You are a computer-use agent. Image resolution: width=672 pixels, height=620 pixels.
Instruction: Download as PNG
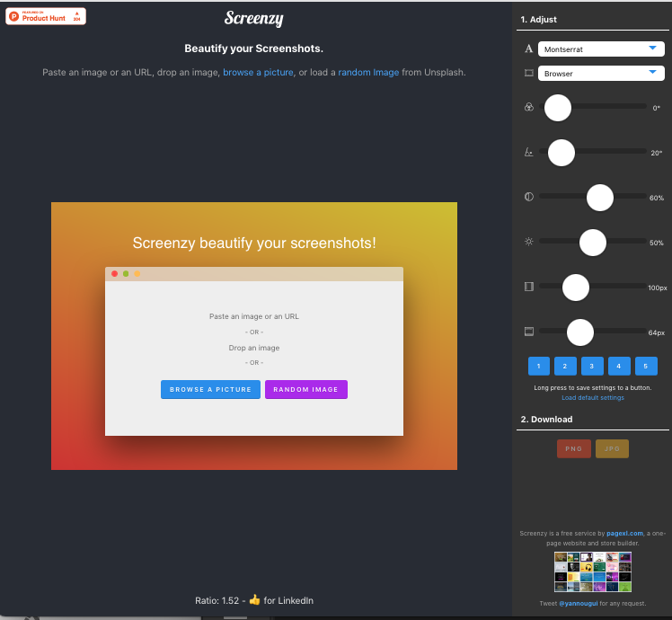(574, 449)
